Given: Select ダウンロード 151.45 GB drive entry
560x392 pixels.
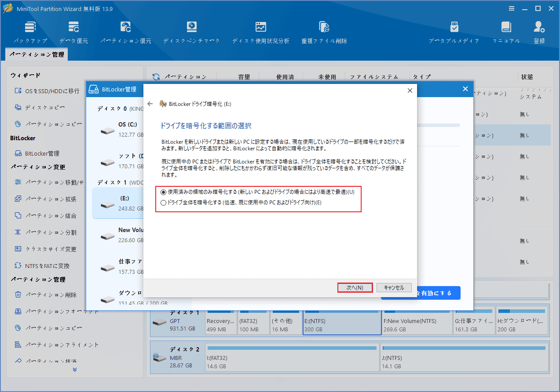Looking at the screenshot, I should (x=118, y=298).
